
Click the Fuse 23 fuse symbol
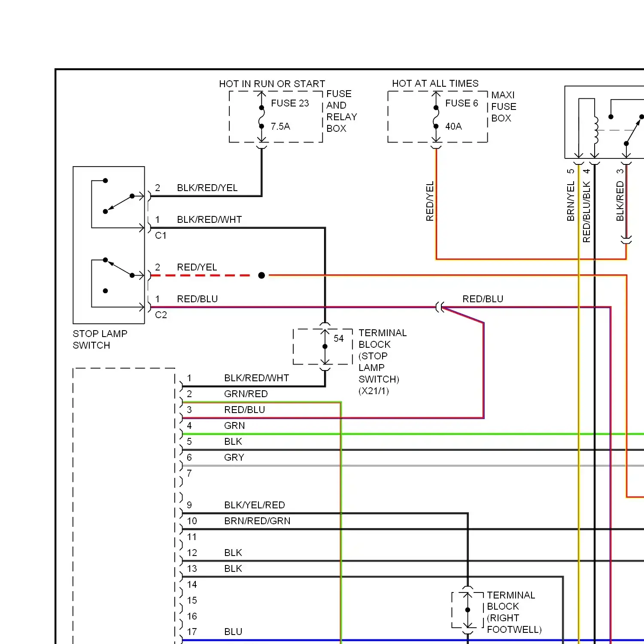pyautogui.click(x=261, y=117)
